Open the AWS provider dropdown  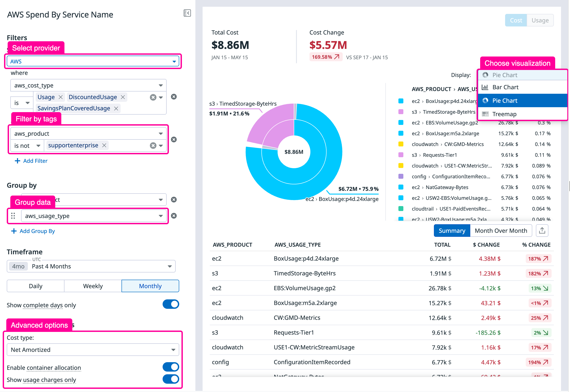[x=93, y=61]
